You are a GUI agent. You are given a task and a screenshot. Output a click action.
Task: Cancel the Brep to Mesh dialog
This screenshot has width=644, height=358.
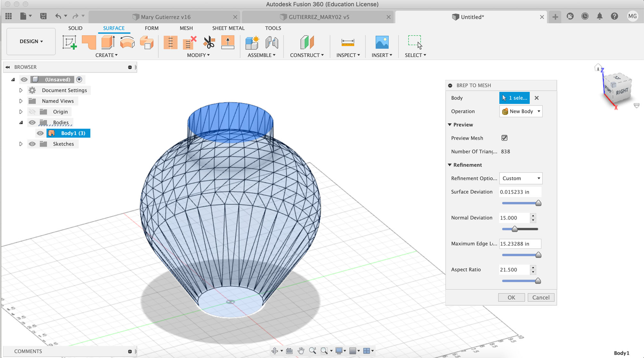pyautogui.click(x=541, y=297)
